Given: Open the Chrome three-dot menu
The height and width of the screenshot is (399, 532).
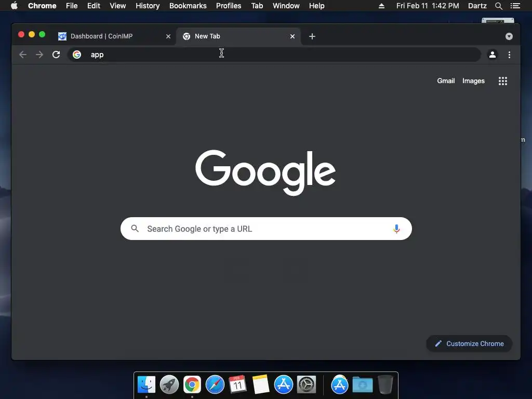Looking at the screenshot, I should pyautogui.click(x=509, y=55).
